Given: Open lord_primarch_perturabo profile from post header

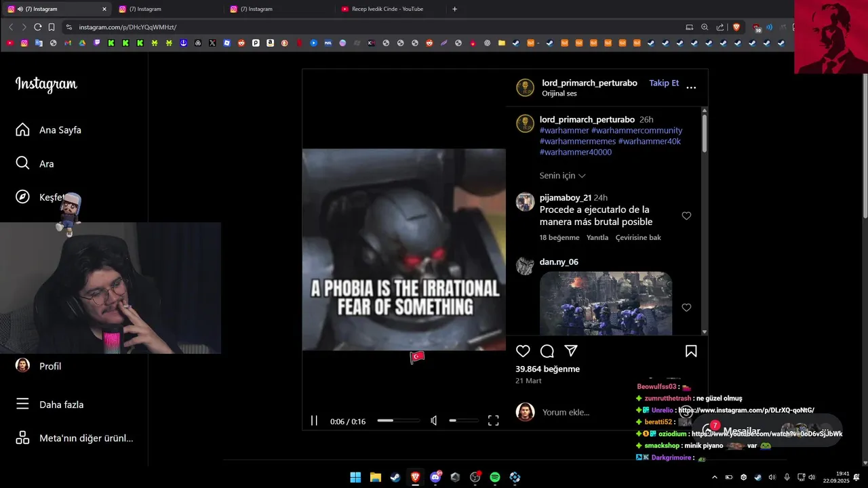Looking at the screenshot, I should (x=589, y=83).
